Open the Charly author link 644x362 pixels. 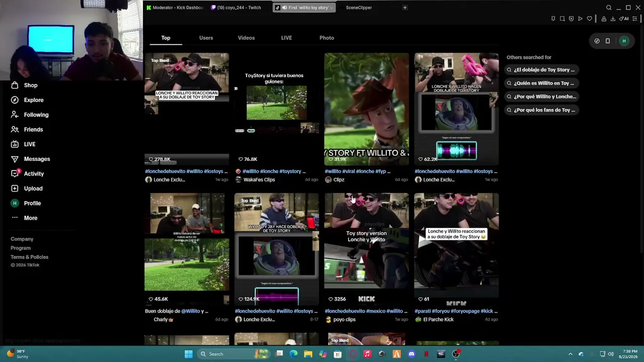point(164,319)
